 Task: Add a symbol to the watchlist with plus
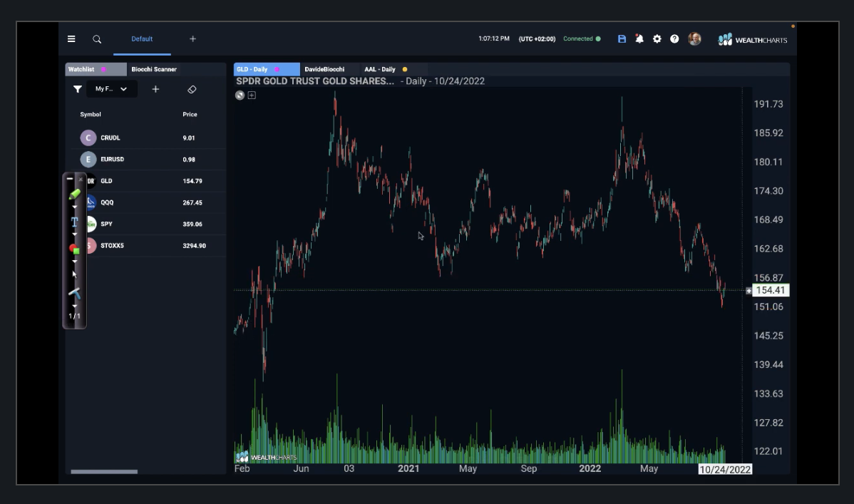pos(156,89)
